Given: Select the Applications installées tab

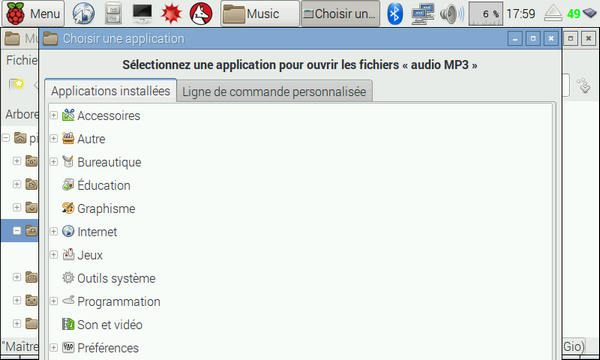Looking at the screenshot, I should coord(111,91).
